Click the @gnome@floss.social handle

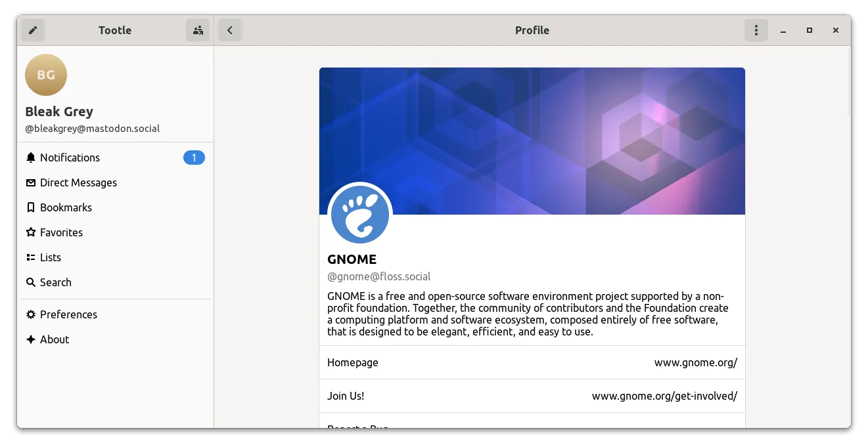[x=379, y=277]
